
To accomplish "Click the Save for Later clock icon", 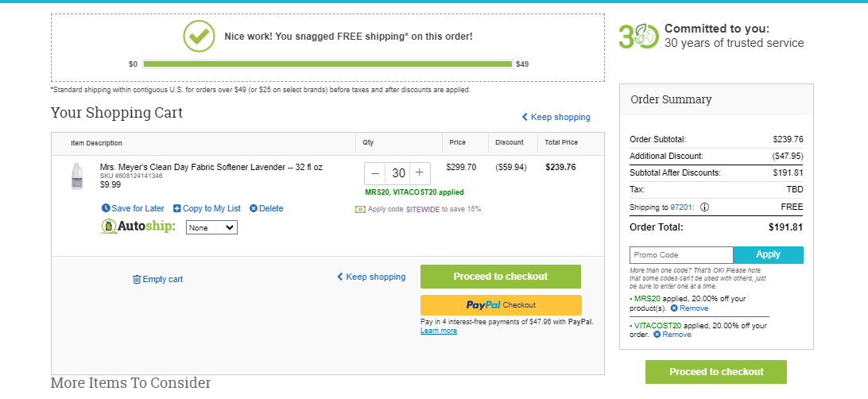I will point(106,208).
